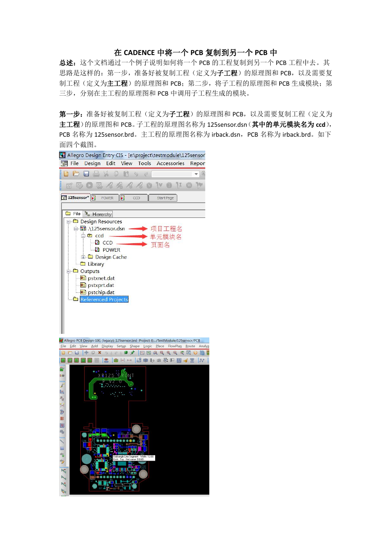Open the Setup menu in Allegro PCB

click(121, 346)
